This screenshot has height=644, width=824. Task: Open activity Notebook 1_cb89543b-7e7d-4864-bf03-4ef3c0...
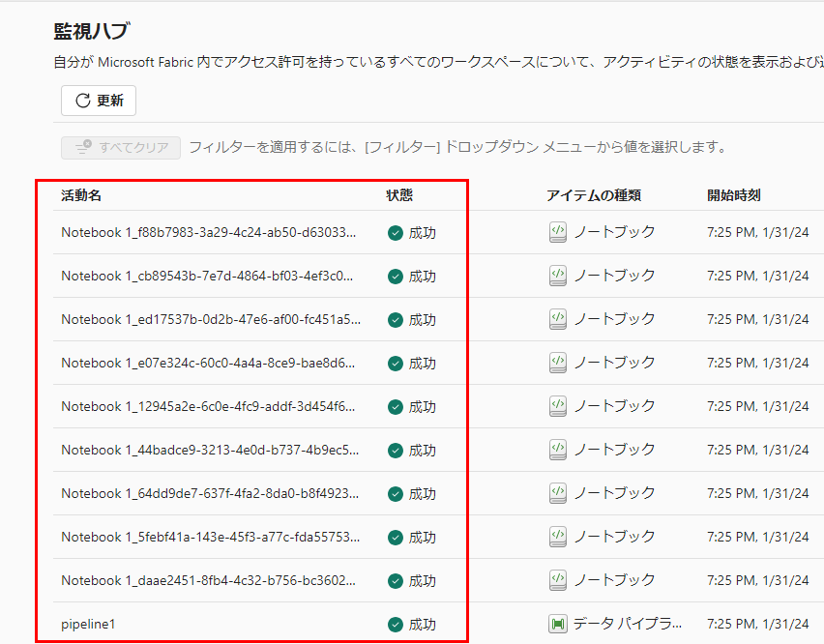[x=207, y=276]
